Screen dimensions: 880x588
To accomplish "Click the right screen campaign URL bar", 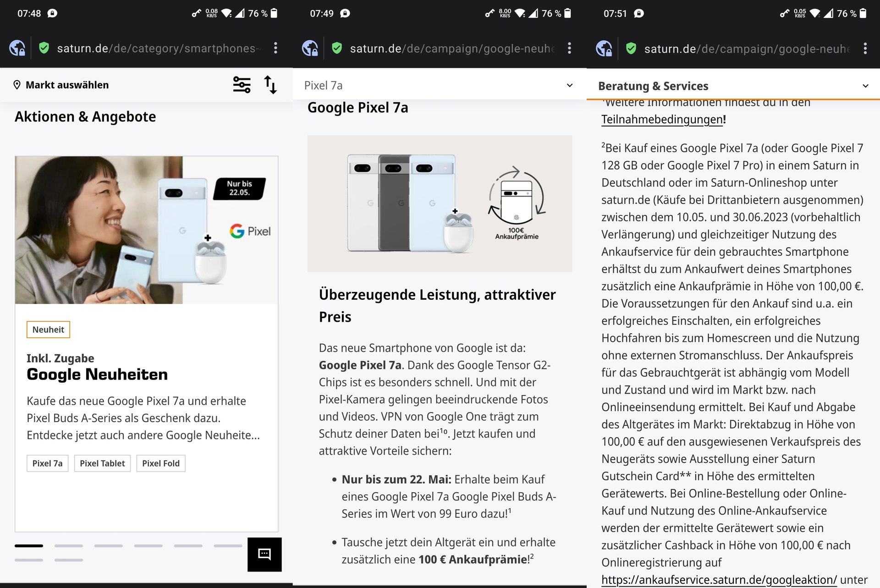I will [747, 49].
